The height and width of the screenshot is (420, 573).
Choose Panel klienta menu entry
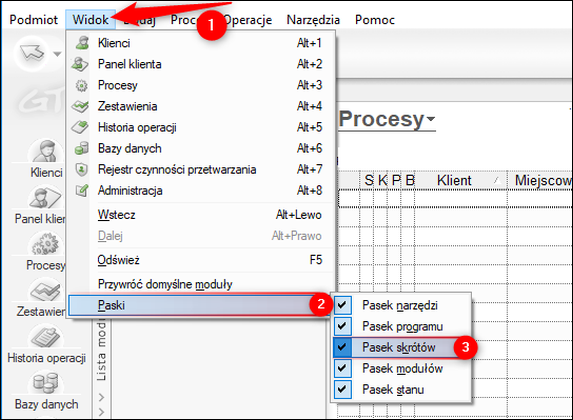[201, 64]
